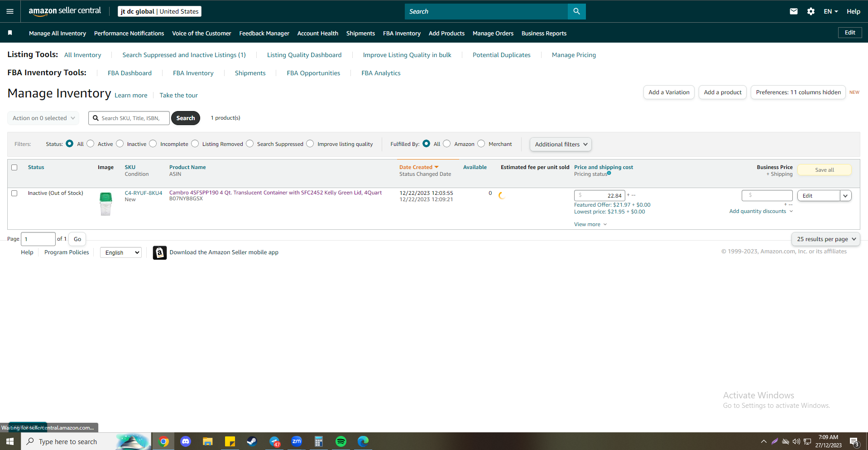
Task: Click the network tray icon
Action: click(807, 441)
